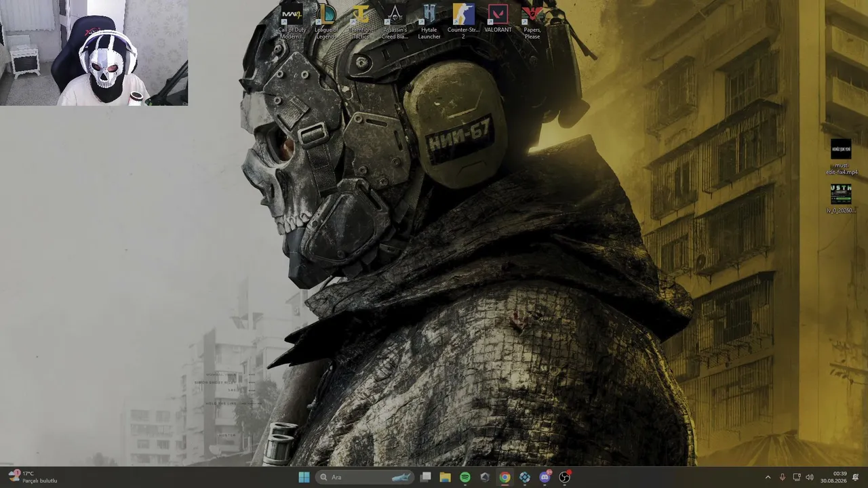
Task: Select the Teamfight Tactics desktop shortcut
Action: pos(360,21)
